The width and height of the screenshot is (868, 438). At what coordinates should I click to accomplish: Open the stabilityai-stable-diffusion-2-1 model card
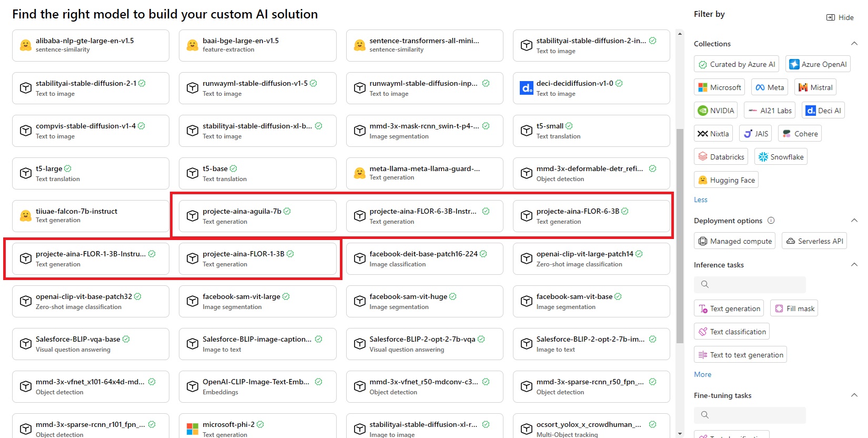(x=90, y=88)
